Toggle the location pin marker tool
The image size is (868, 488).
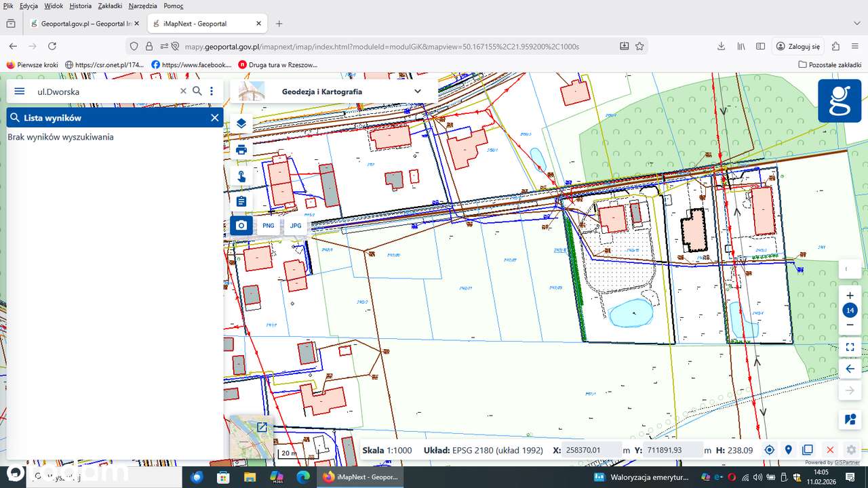[x=788, y=450]
